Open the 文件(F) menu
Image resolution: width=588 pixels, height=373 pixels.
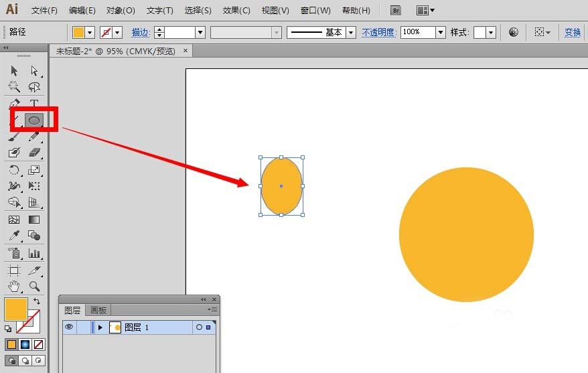pos(44,11)
